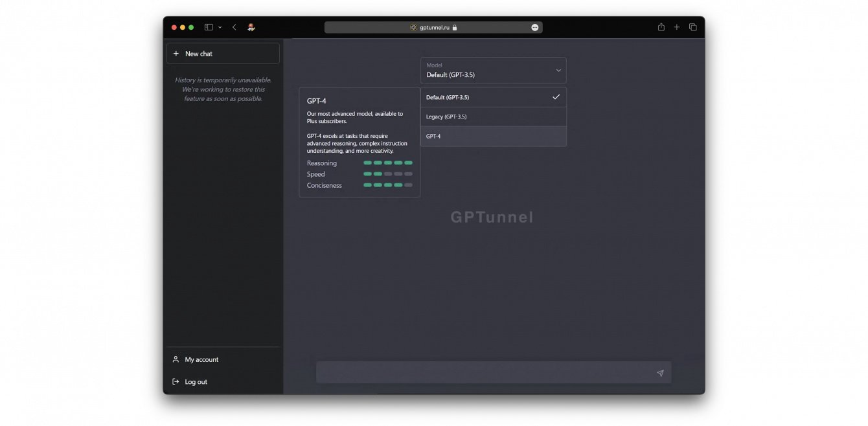Click the 'GPT-4 excels at tasks' description paragraph
Image resolution: width=868 pixels, height=426 pixels.
click(357, 144)
